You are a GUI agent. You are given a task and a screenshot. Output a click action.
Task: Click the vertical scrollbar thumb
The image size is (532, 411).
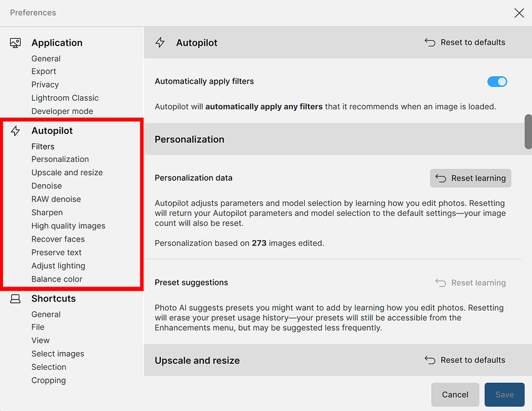click(x=528, y=131)
